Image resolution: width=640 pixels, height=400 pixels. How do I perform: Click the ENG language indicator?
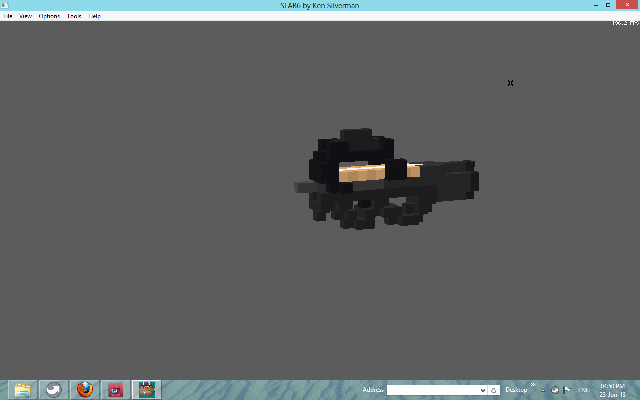(584, 390)
